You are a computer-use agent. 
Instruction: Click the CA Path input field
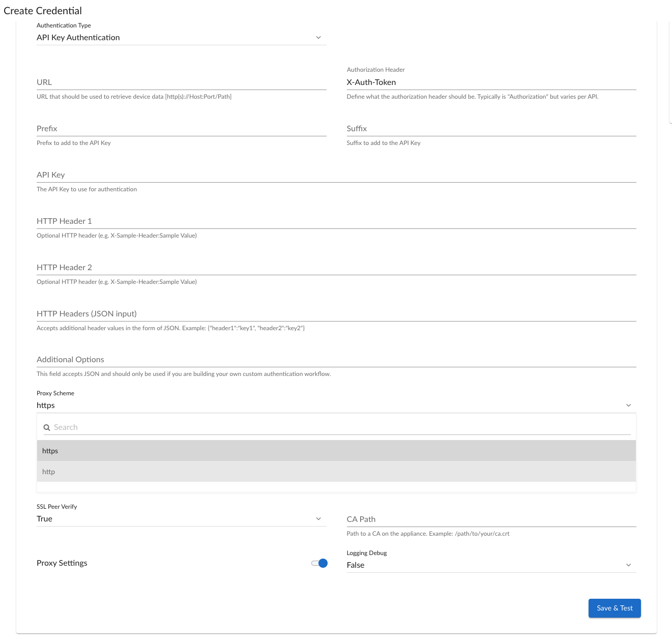pyautogui.click(x=491, y=519)
